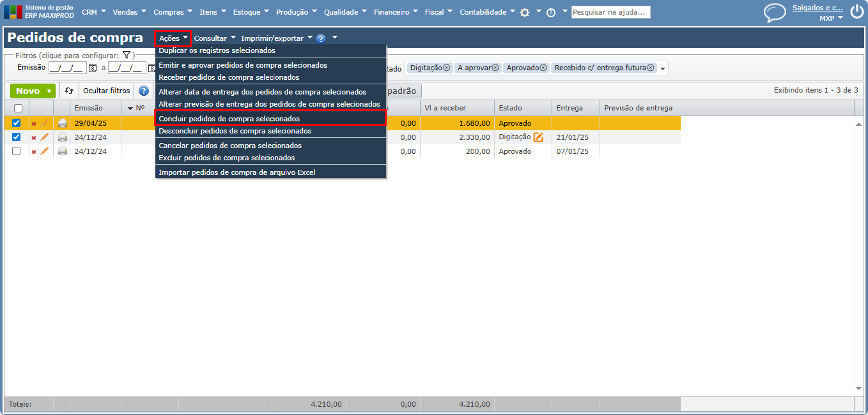Screen dimensions: 868x415
Task: Open the blue help icon beside Imprimir/exportar
Action: coord(321,38)
